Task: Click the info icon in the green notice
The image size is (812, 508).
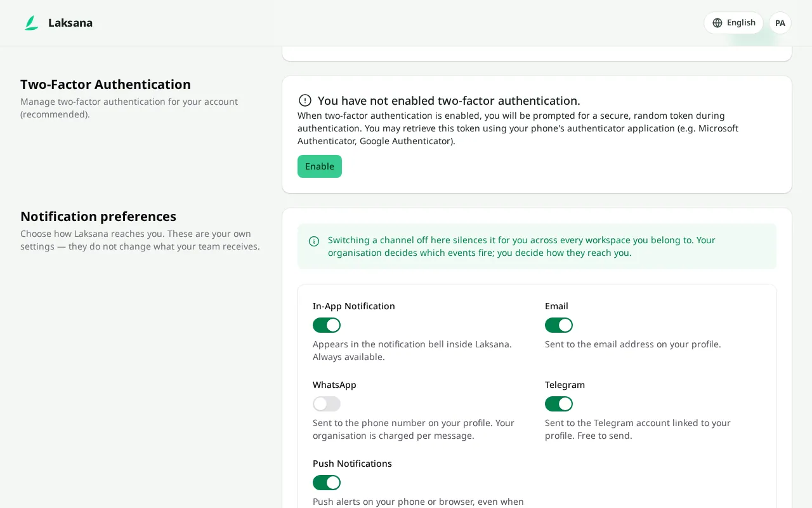Action: 314,241
